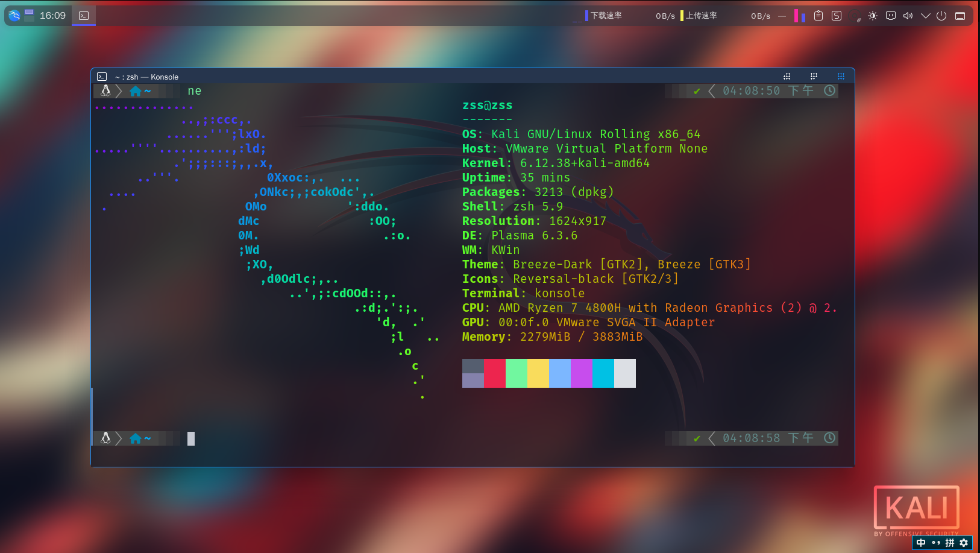Click the blue grid icon on the Konsole titlebar
Screen dimensions: 980x553
point(841,76)
